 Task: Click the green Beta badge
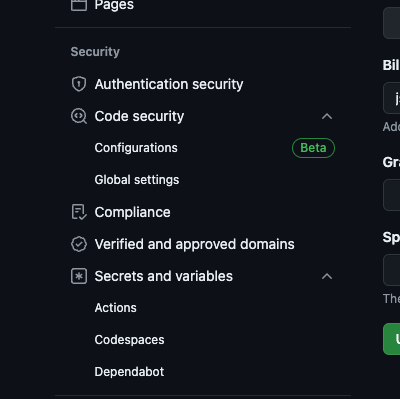point(313,148)
